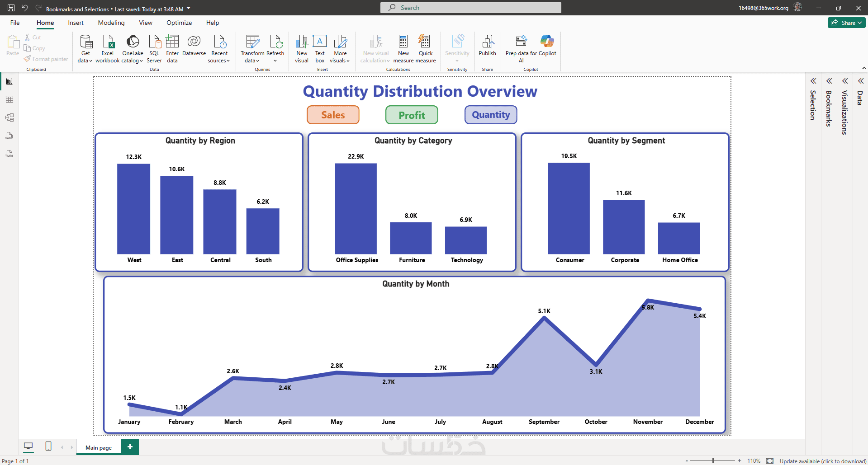Import an Excel workbook

click(108, 49)
